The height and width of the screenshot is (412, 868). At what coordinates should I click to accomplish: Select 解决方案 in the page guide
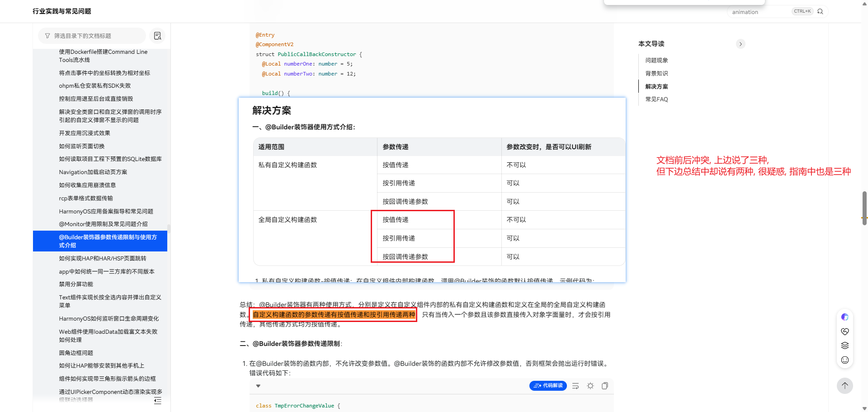[656, 86]
